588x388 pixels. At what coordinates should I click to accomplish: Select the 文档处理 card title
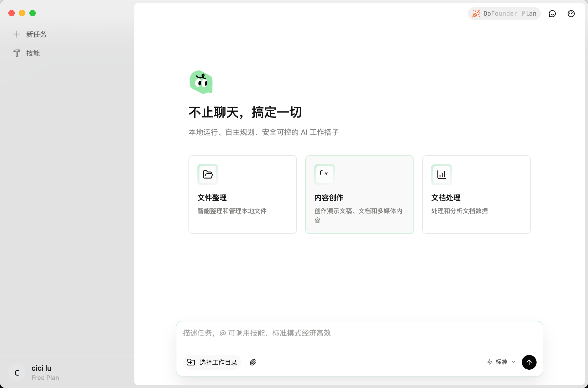coord(446,198)
